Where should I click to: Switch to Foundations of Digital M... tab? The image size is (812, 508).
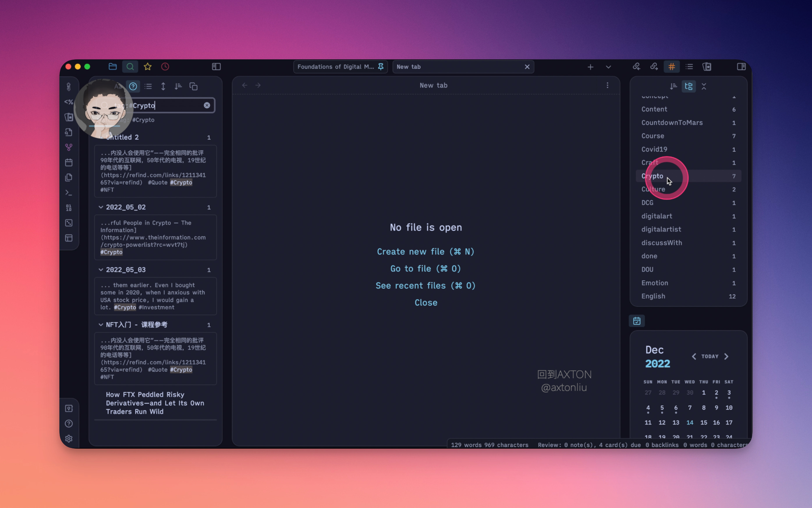(335, 67)
